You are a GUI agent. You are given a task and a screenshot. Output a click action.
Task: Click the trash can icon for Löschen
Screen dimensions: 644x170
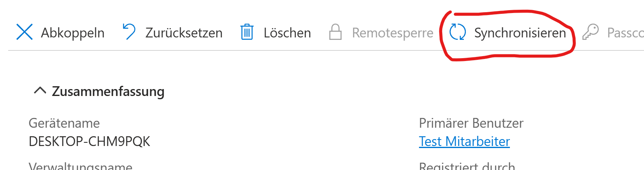247,32
